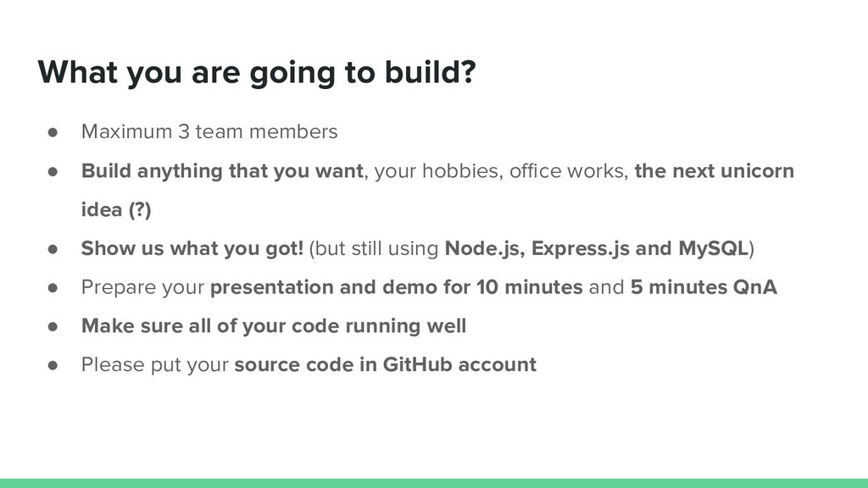Screen dimensions: 868x488
Task: Click the bullet before 'Please put your'
Action: tap(53, 365)
